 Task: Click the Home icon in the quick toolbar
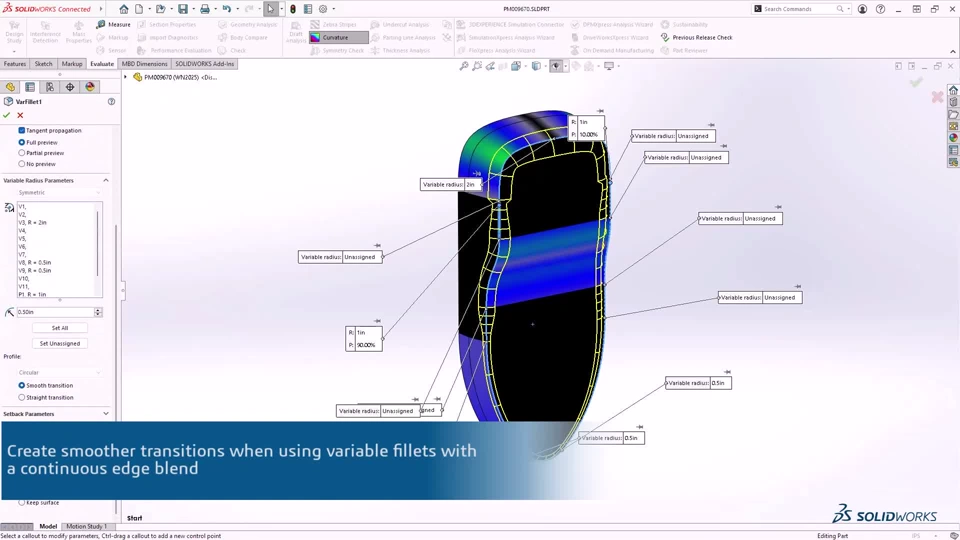point(124,9)
